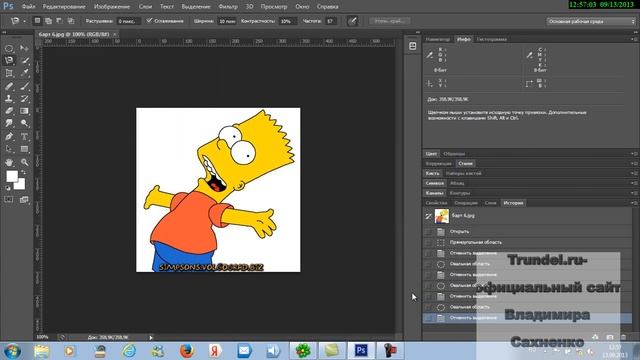Select the History Brush tool

(24, 98)
